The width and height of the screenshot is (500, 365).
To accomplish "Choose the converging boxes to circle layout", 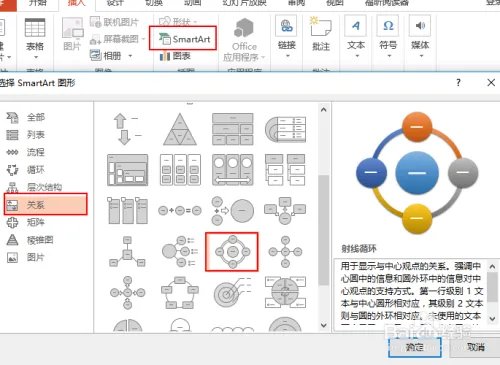I will [285, 210].
